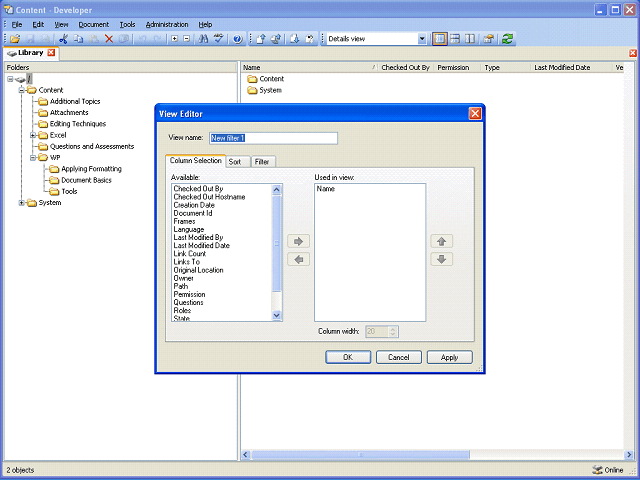The image size is (640, 480).
Task: Click the Undo arrow icon
Action: pyautogui.click(x=142, y=39)
